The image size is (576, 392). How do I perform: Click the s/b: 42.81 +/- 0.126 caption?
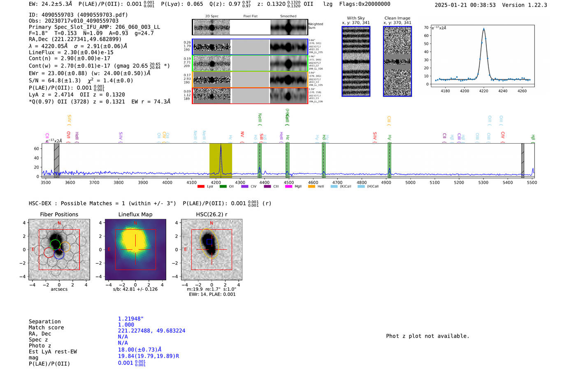coord(135,289)
